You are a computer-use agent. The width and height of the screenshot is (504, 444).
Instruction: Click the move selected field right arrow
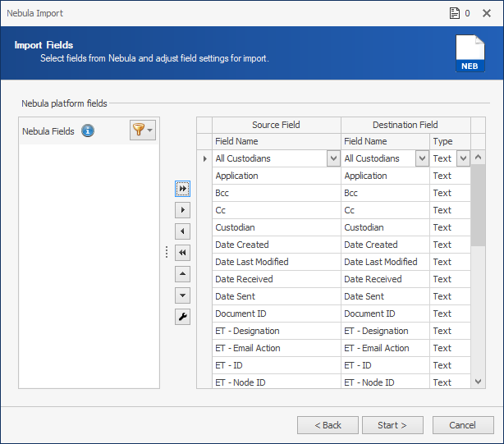pos(182,210)
